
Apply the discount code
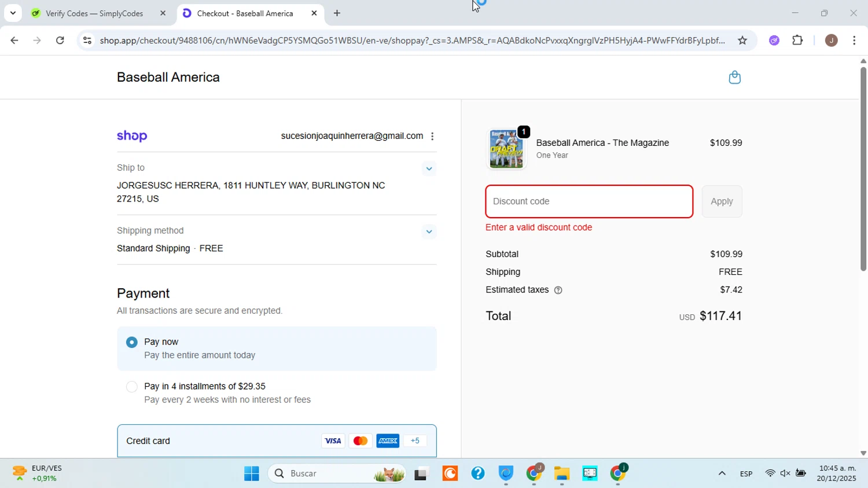click(x=722, y=201)
